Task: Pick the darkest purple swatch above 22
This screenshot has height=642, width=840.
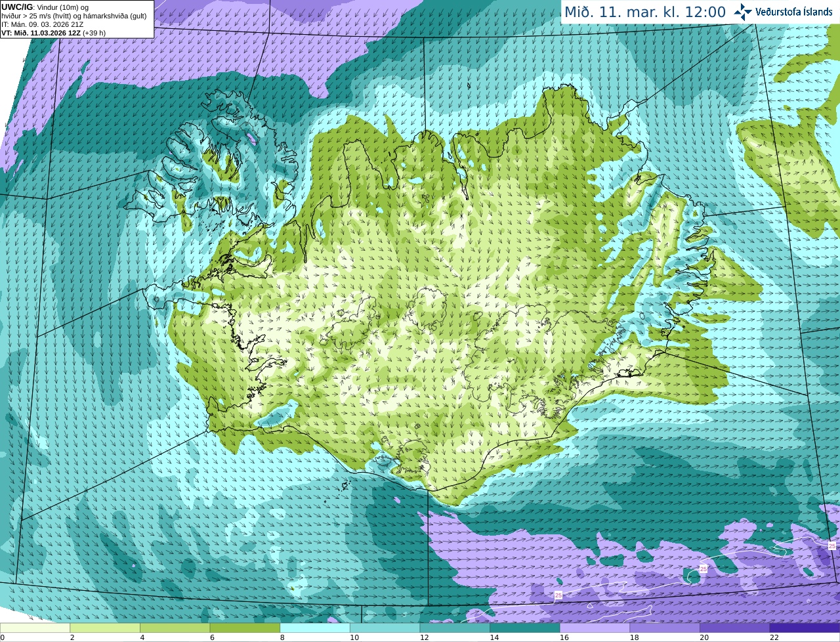Action: (x=805, y=628)
